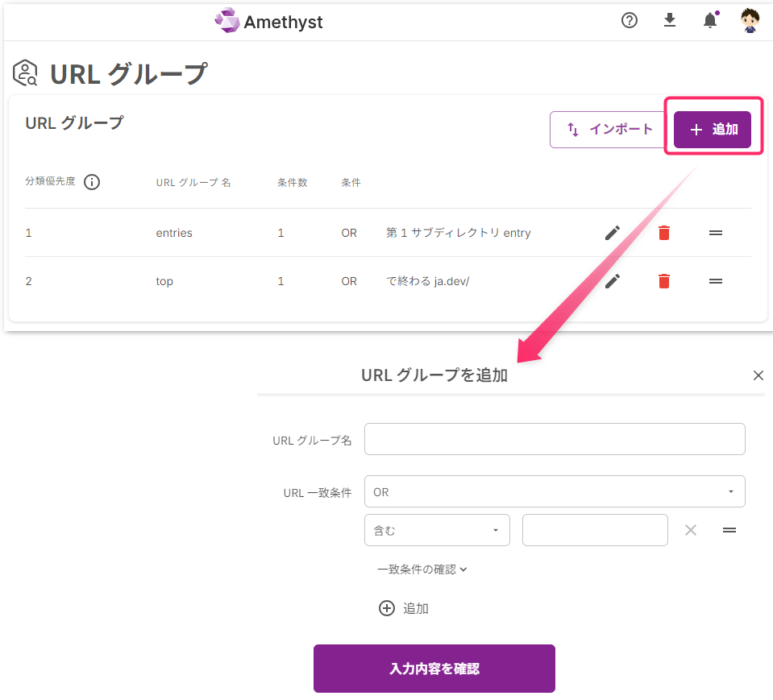Image resolution: width=773 pixels, height=700 pixels.
Task: Delete the entries URL group
Action: pos(664,233)
